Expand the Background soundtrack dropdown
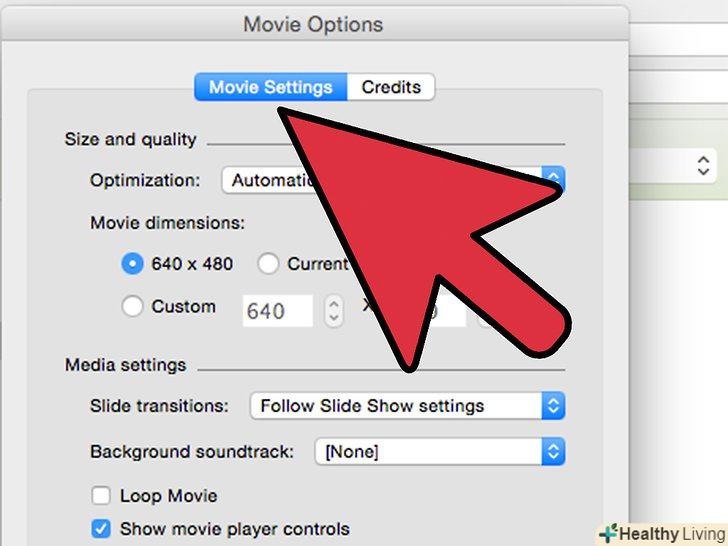Screen dimensions: 728x546 (x=439, y=452)
